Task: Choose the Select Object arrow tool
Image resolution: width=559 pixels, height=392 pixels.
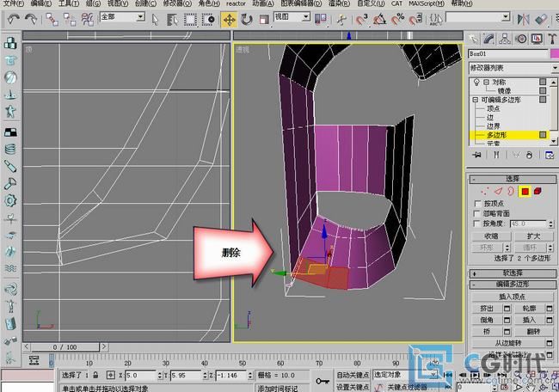Action: pos(155,19)
